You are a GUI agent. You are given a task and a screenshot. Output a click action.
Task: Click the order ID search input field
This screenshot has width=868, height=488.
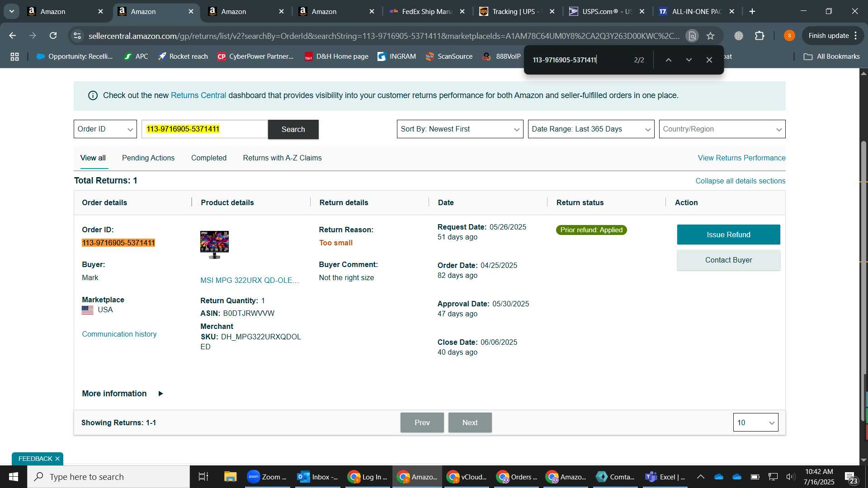pyautogui.click(x=205, y=129)
